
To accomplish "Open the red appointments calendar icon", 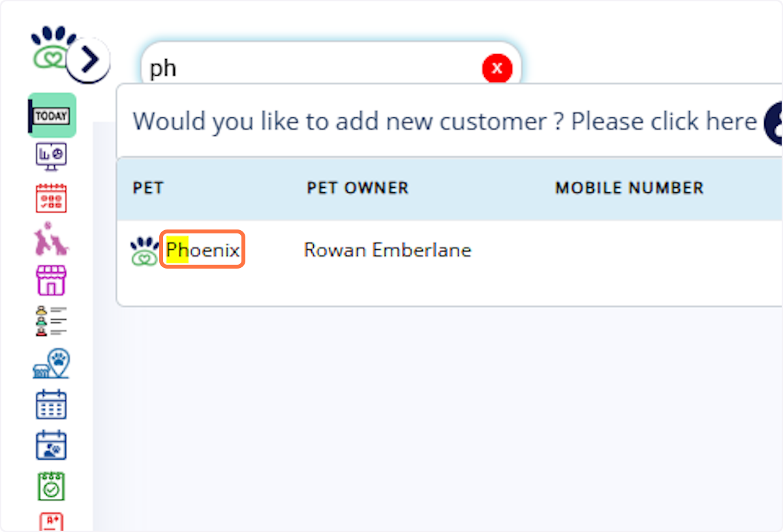I will pos(51,198).
